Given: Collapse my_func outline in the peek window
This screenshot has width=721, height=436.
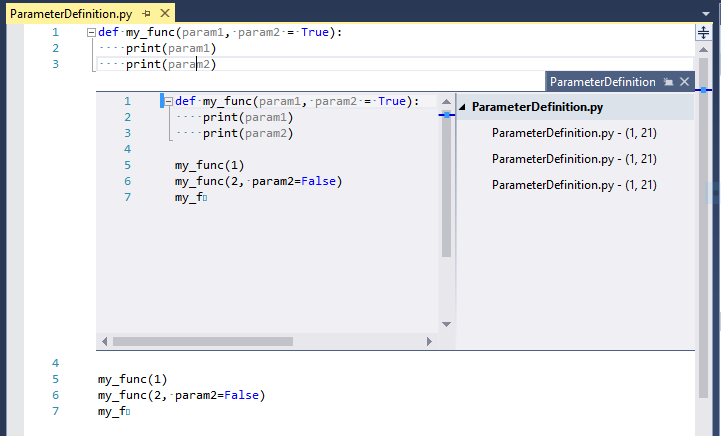Looking at the screenshot, I should pos(168,101).
